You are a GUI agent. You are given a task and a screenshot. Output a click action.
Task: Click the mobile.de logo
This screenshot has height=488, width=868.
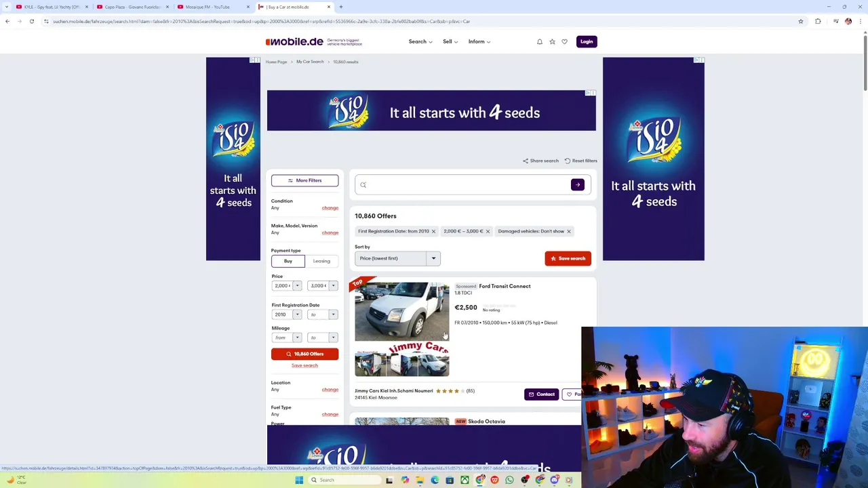pos(294,41)
